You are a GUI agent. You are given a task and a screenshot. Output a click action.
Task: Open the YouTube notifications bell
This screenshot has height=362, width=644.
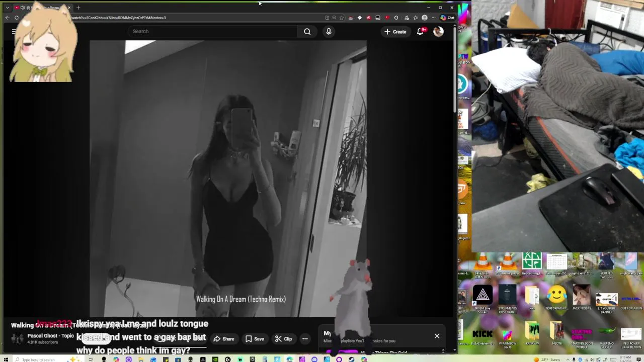click(421, 31)
